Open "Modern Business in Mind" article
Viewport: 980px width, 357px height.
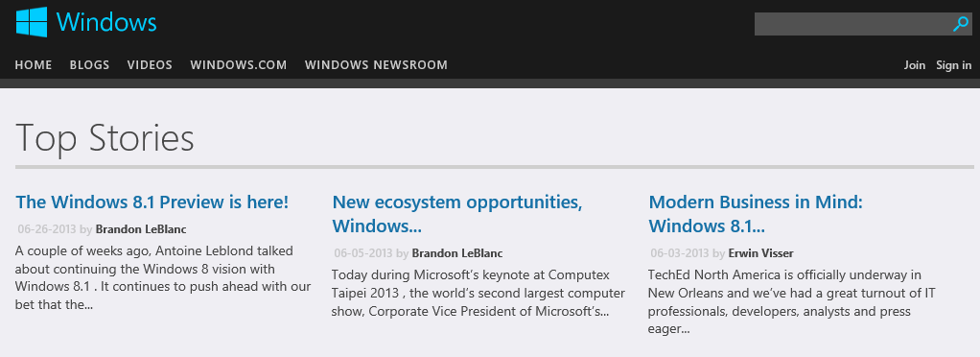[756, 214]
